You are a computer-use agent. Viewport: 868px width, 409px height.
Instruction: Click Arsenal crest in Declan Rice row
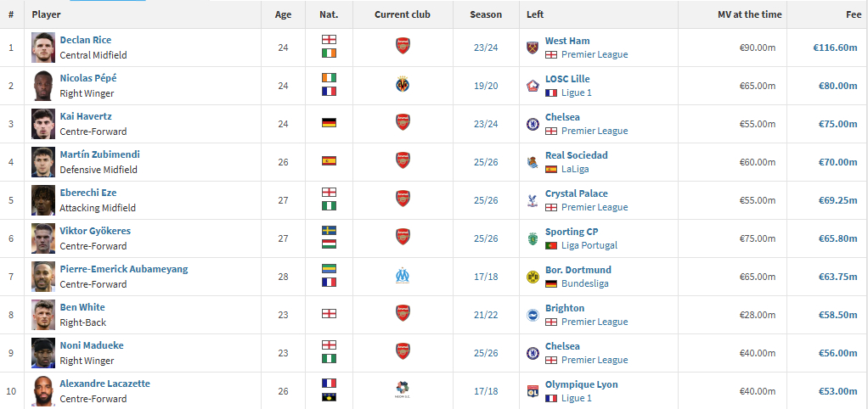pos(403,46)
